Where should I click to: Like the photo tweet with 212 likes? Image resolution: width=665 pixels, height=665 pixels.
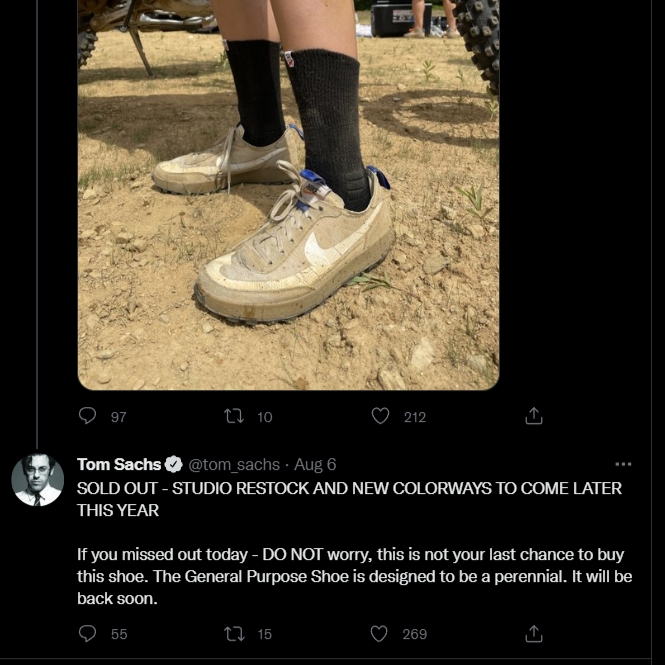(380, 416)
